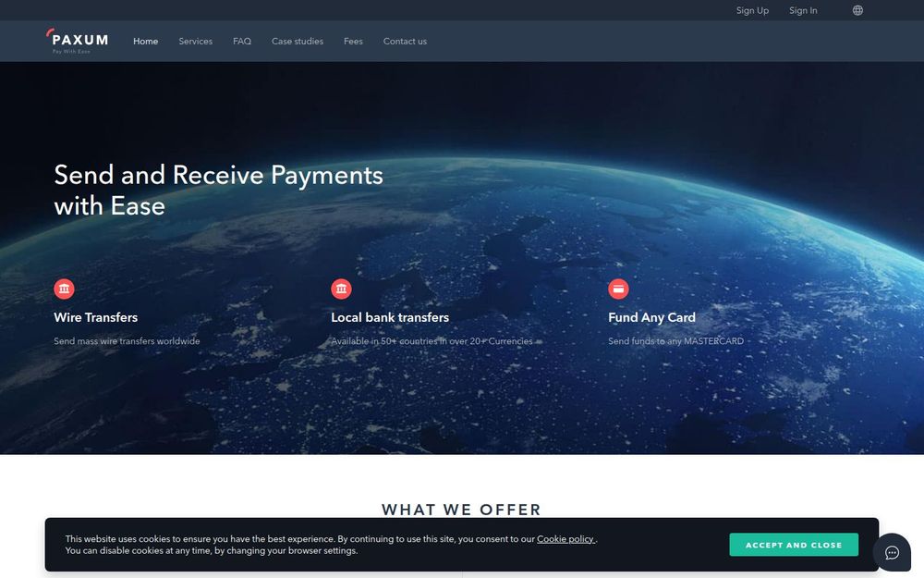Click the 'Send and Receive Payments' headline
The height and width of the screenshot is (578, 924).
219,175
